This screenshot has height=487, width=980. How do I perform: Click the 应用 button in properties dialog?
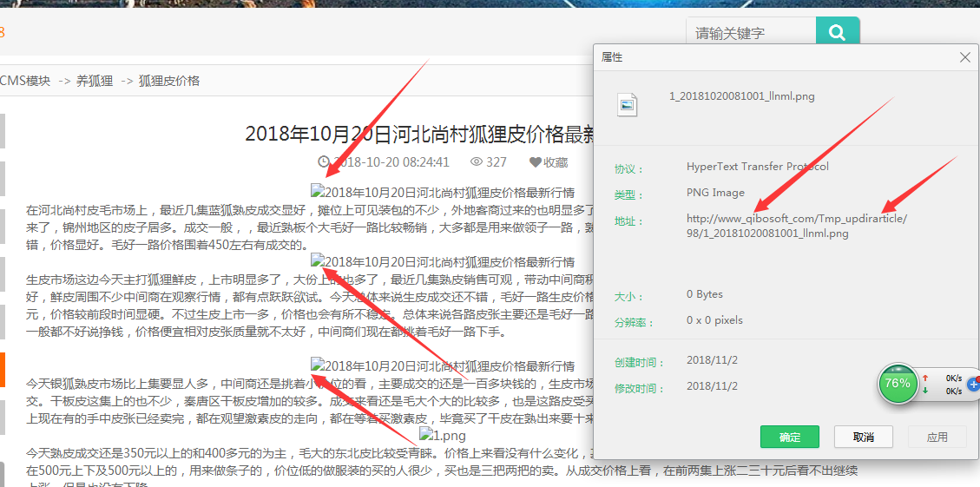[x=937, y=437]
